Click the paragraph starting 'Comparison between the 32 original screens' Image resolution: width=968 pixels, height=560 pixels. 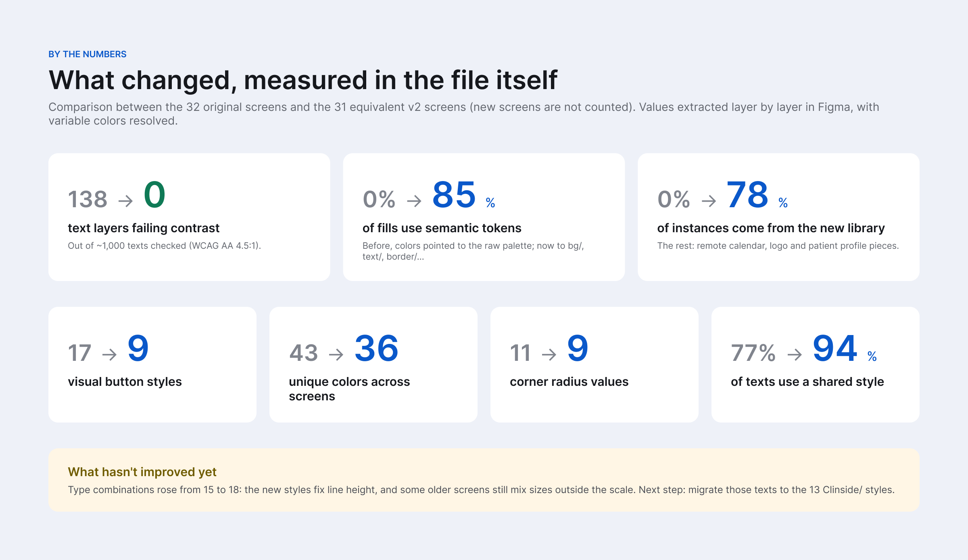pos(464,114)
